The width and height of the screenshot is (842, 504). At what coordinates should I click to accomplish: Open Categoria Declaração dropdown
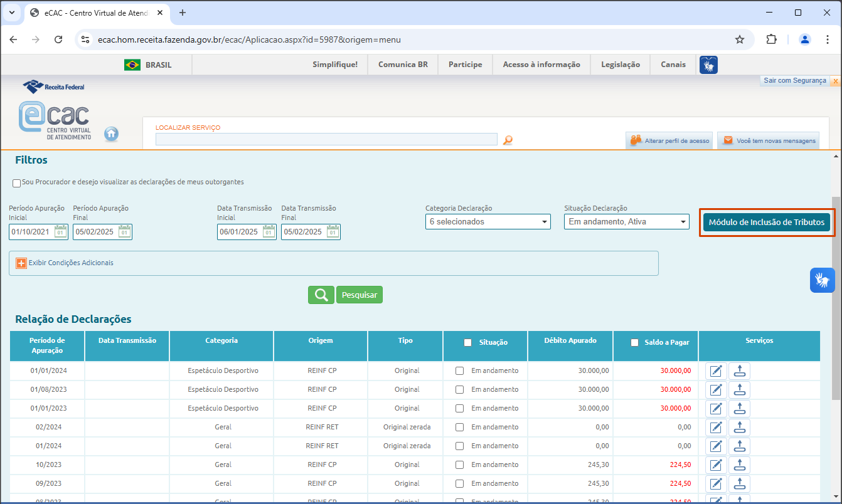click(488, 221)
